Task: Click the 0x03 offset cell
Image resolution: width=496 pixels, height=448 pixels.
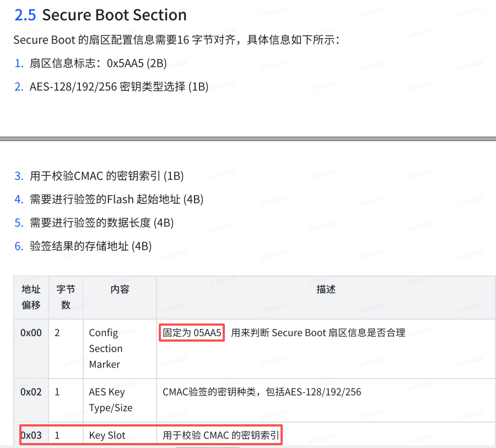Action: [x=31, y=435]
